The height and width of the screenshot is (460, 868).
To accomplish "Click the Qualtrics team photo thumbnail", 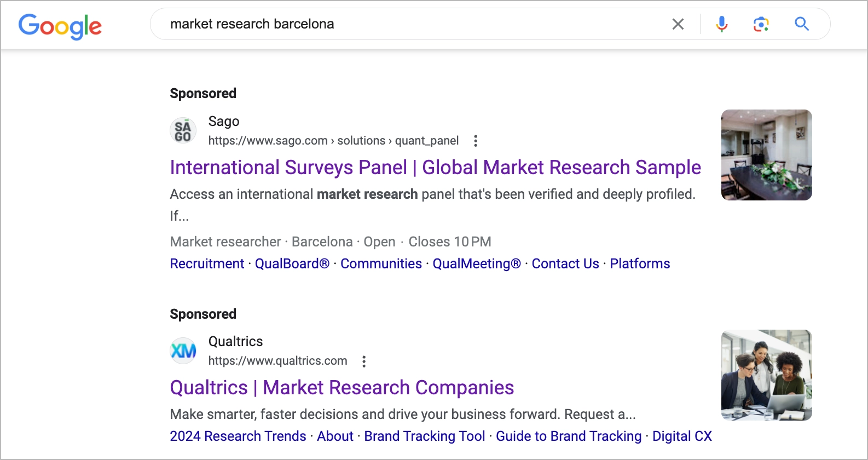I will click(766, 375).
